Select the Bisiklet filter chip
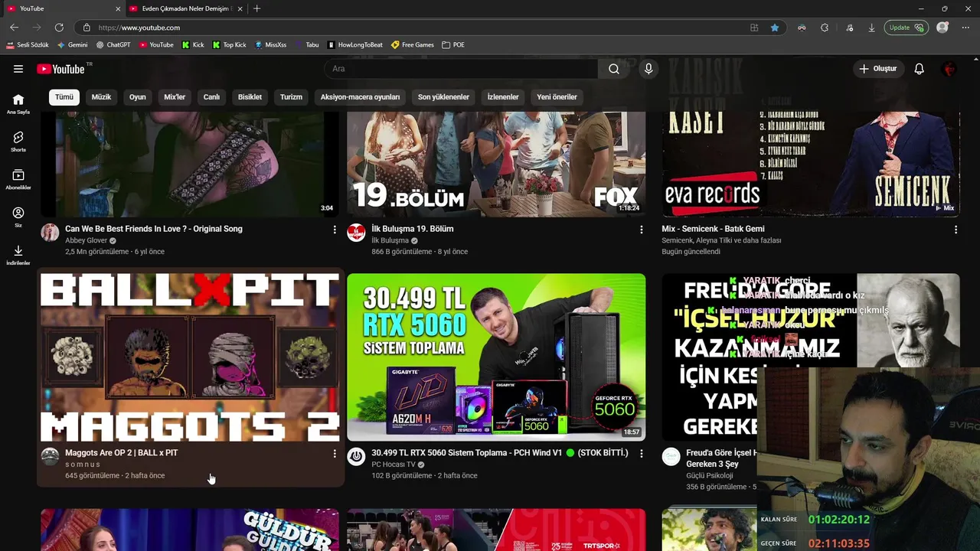The width and height of the screenshot is (980, 551). (x=250, y=97)
